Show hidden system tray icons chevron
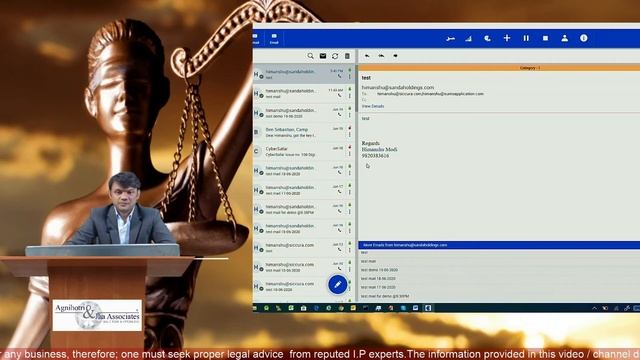640x360 pixels. [x=594, y=308]
